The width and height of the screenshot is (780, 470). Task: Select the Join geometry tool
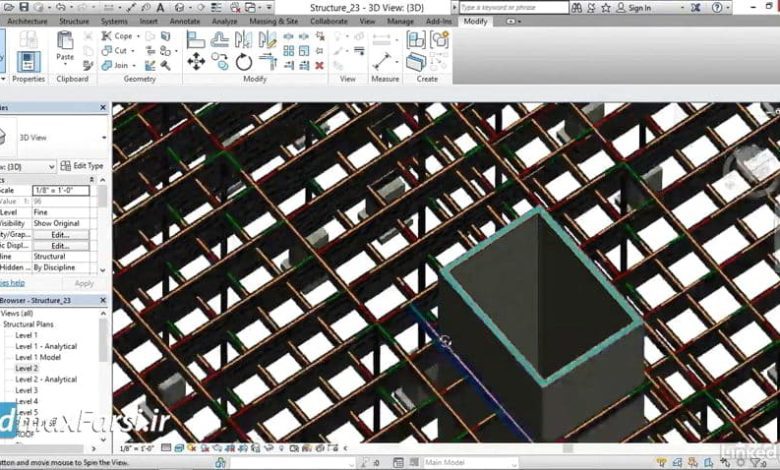(x=115, y=65)
